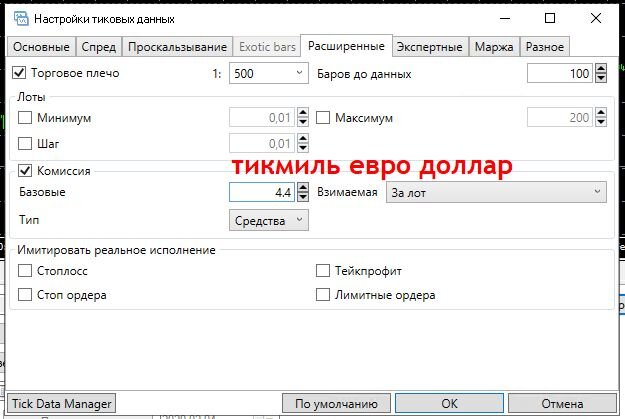This screenshot has height=419, width=625.
Task: Enable the Шаг checkbox
Action: coord(25,143)
